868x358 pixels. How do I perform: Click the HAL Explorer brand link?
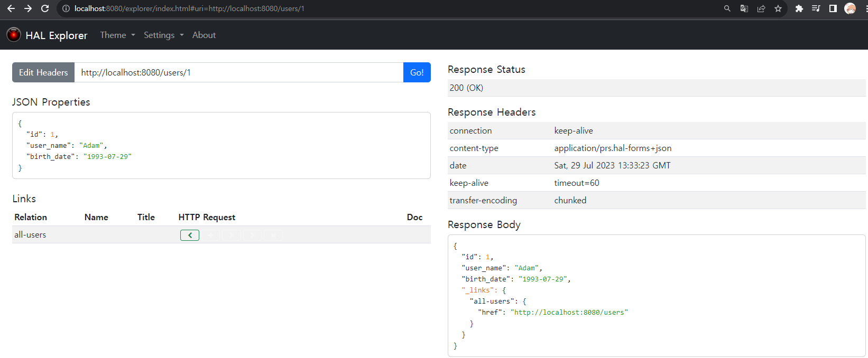click(x=57, y=35)
